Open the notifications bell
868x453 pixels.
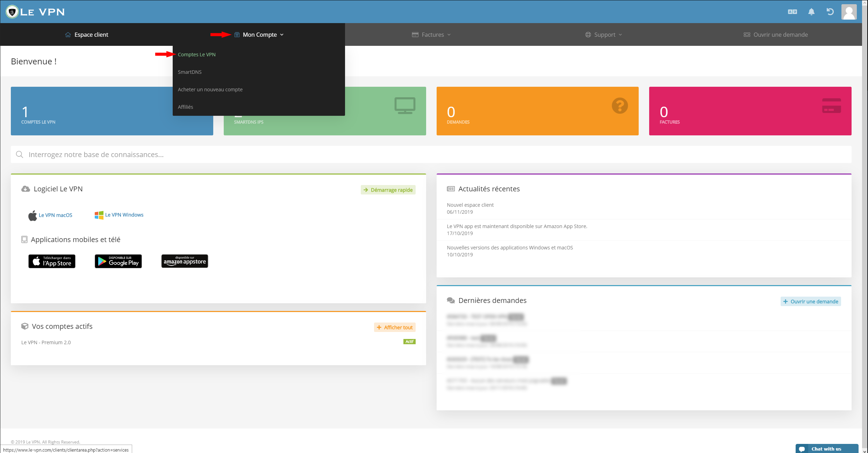coord(811,12)
